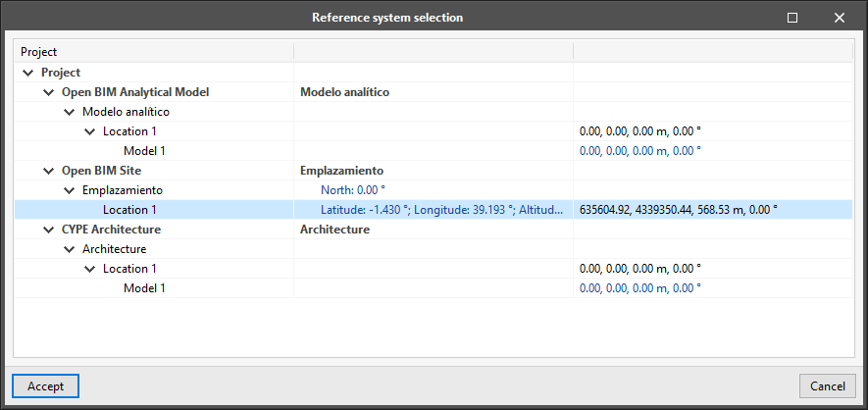This screenshot has width=868, height=410.
Task: Select the Open BIM Site row label
Action: point(101,171)
